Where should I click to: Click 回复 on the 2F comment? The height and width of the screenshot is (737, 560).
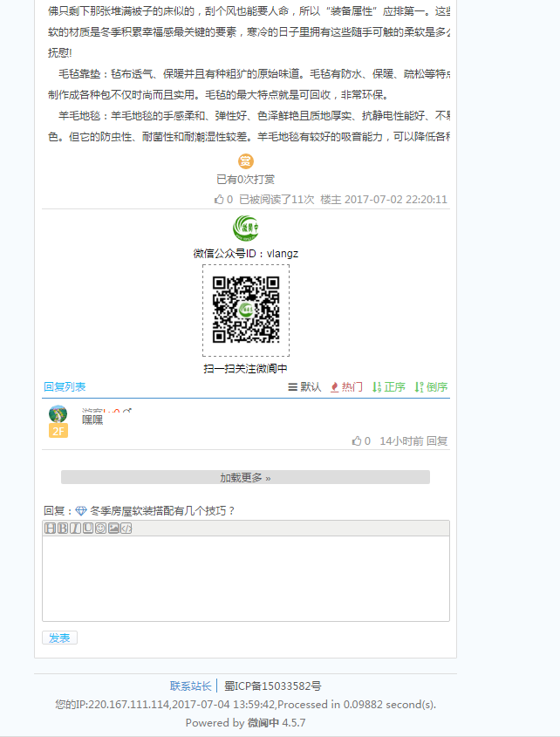pos(437,440)
